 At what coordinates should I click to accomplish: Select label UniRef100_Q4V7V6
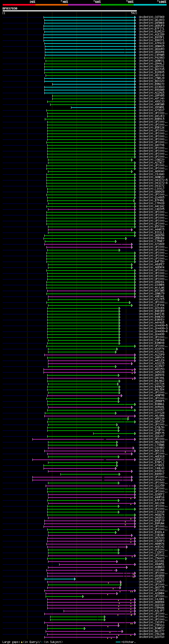point(152,145)
